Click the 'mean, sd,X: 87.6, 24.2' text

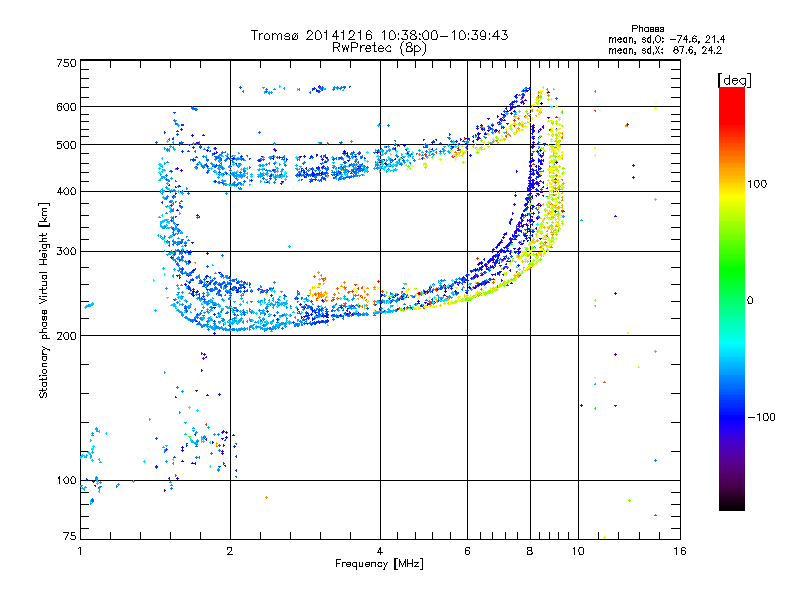click(665, 50)
